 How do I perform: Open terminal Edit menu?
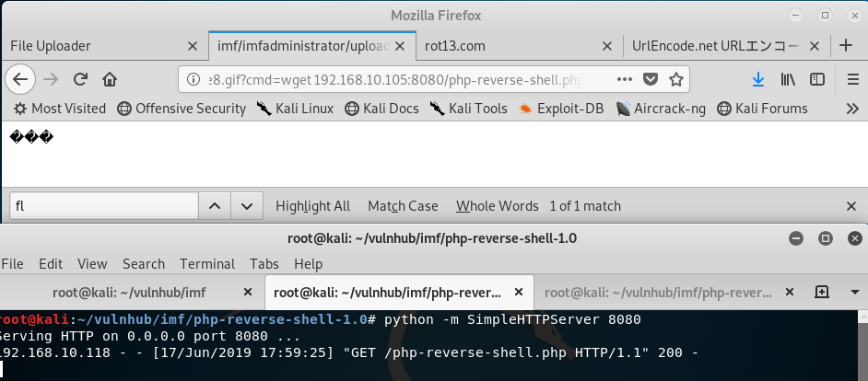pos(51,264)
